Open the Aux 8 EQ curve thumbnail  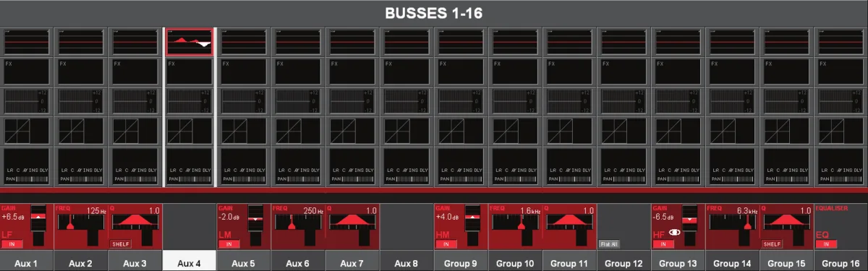(407, 43)
